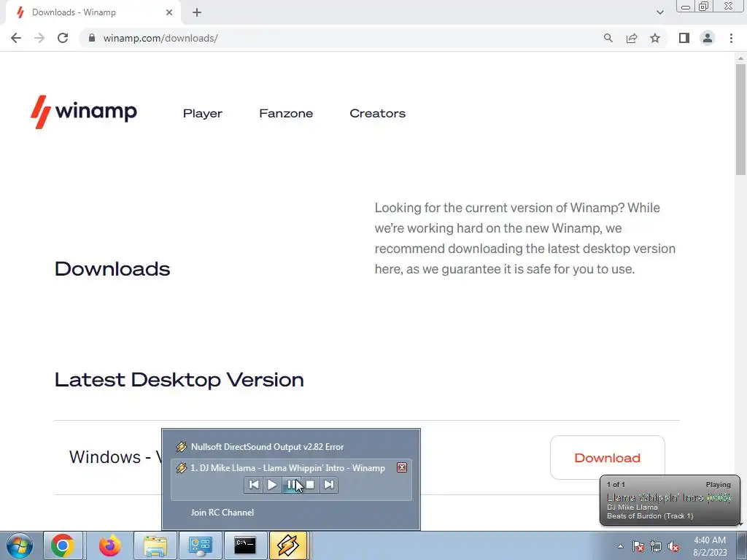Click the scrollbar up arrow

point(740,58)
